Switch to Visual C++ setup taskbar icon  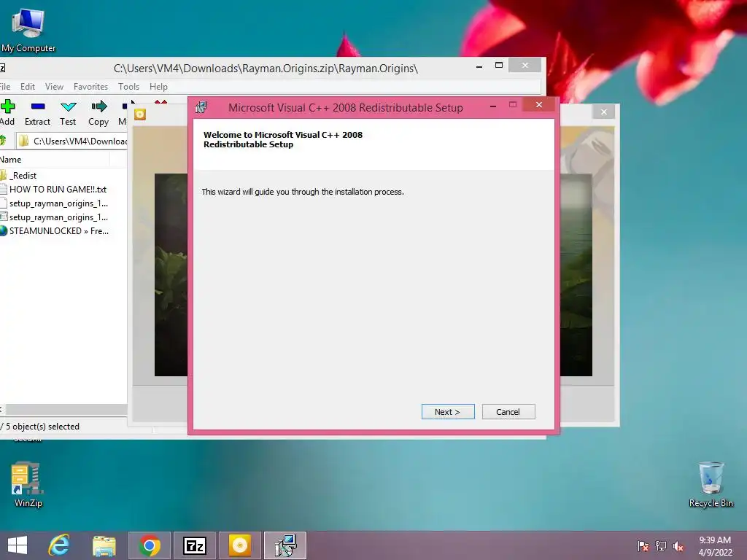click(285, 545)
